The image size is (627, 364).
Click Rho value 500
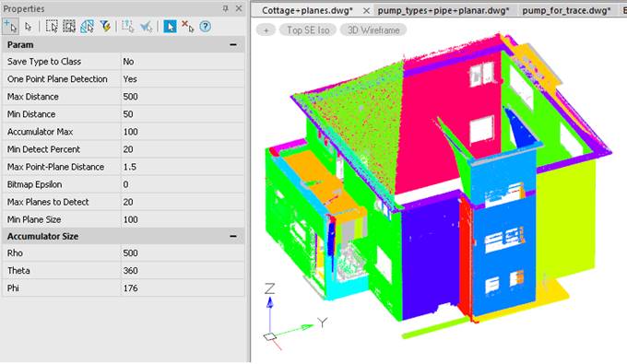[x=183, y=253]
